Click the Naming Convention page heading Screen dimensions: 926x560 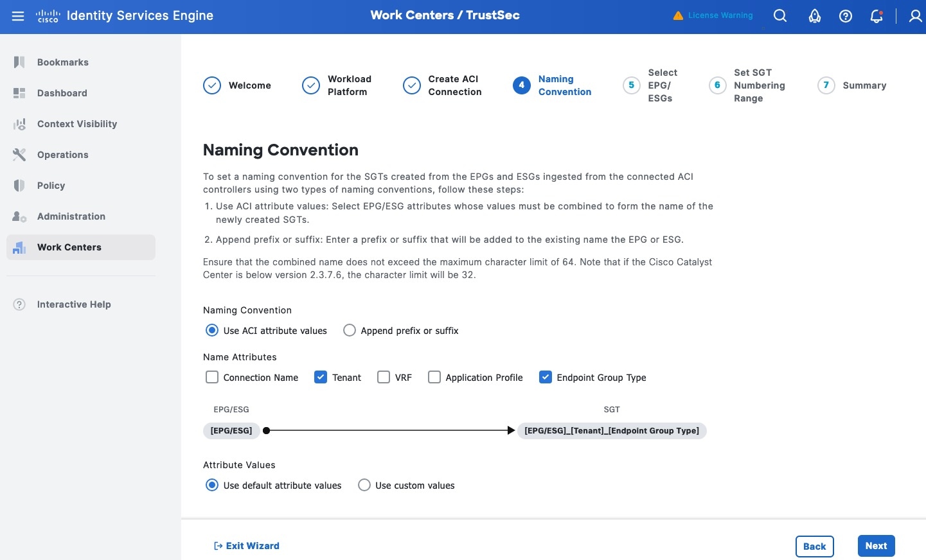(x=281, y=150)
